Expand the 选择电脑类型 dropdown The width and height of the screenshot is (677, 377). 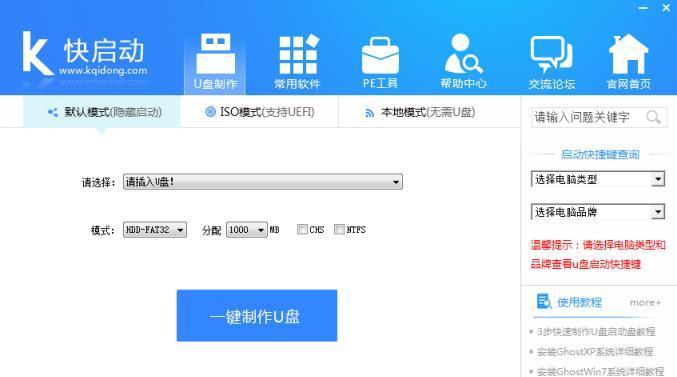tap(598, 179)
